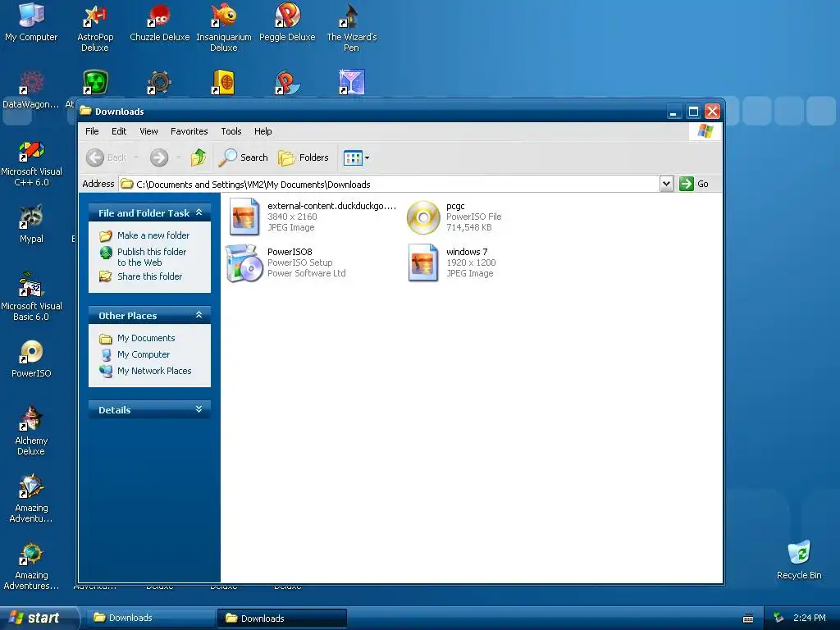The width and height of the screenshot is (840, 630).
Task: Toggle the Folders pane button
Action: (x=304, y=157)
